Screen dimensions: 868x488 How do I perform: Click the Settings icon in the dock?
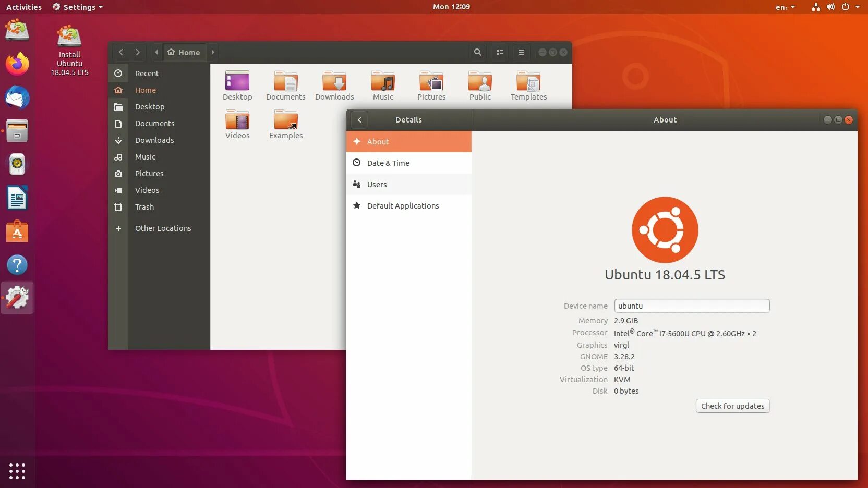click(17, 298)
